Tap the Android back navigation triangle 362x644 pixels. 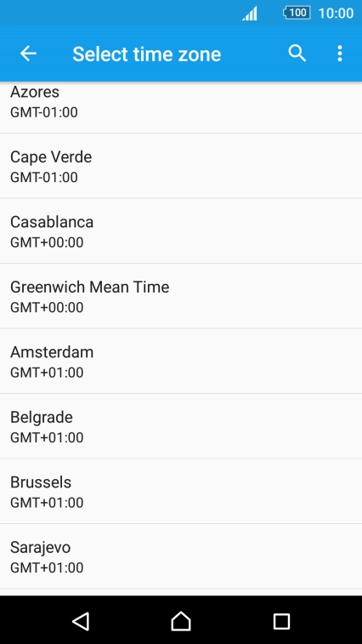pyautogui.click(x=81, y=621)
